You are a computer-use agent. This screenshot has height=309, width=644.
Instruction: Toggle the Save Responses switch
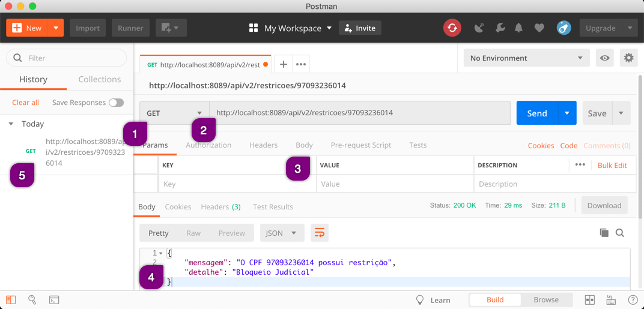[116, 103]
